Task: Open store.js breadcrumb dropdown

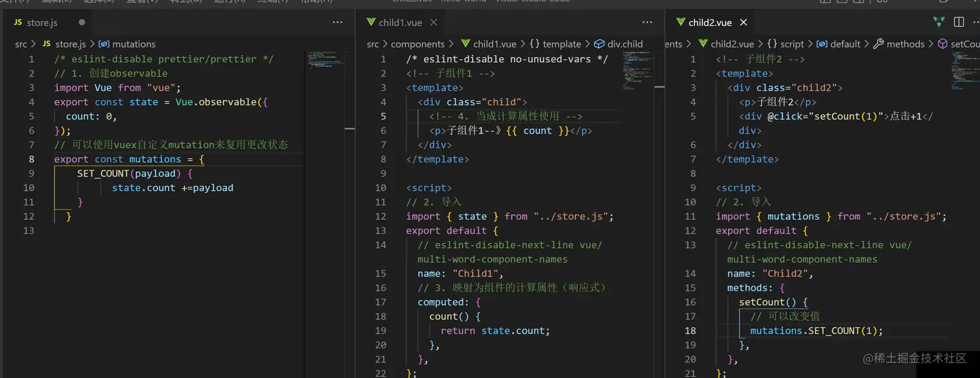Action: coord(64,44)
